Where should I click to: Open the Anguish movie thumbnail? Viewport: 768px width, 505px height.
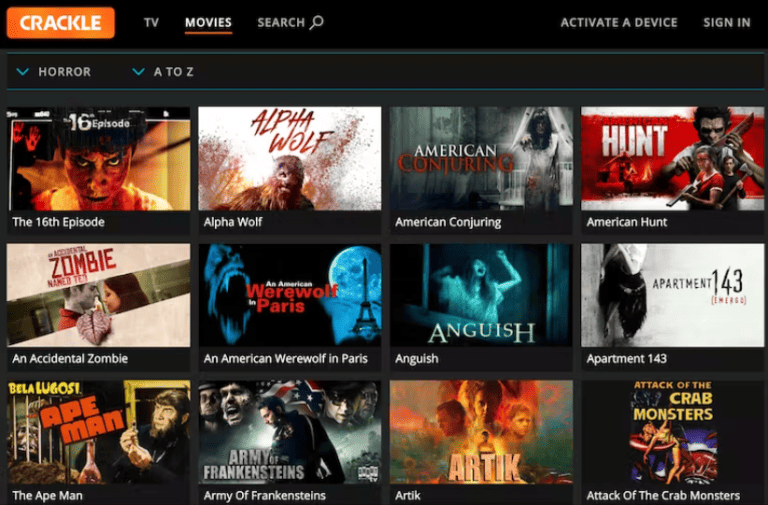pos(481,295)
